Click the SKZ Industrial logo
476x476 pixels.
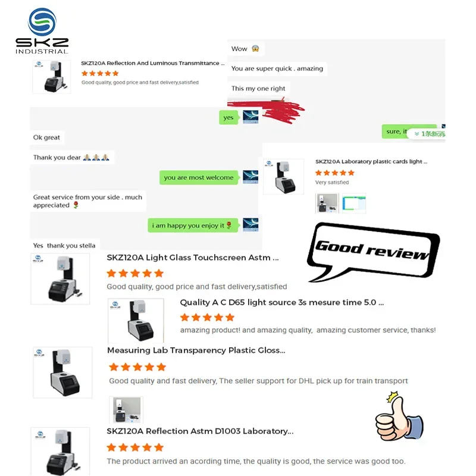click(x=42, y=31)
